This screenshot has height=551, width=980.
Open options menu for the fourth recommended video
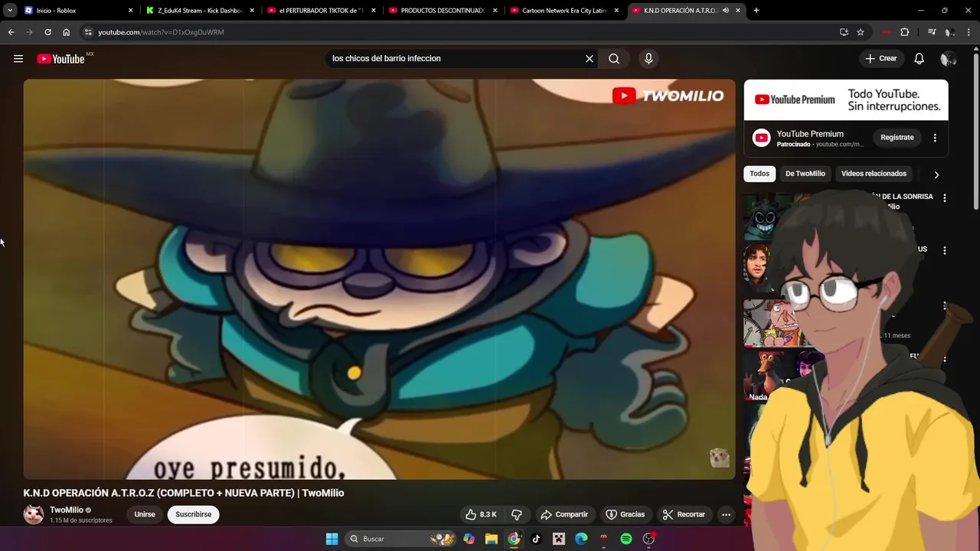(945, 358)
